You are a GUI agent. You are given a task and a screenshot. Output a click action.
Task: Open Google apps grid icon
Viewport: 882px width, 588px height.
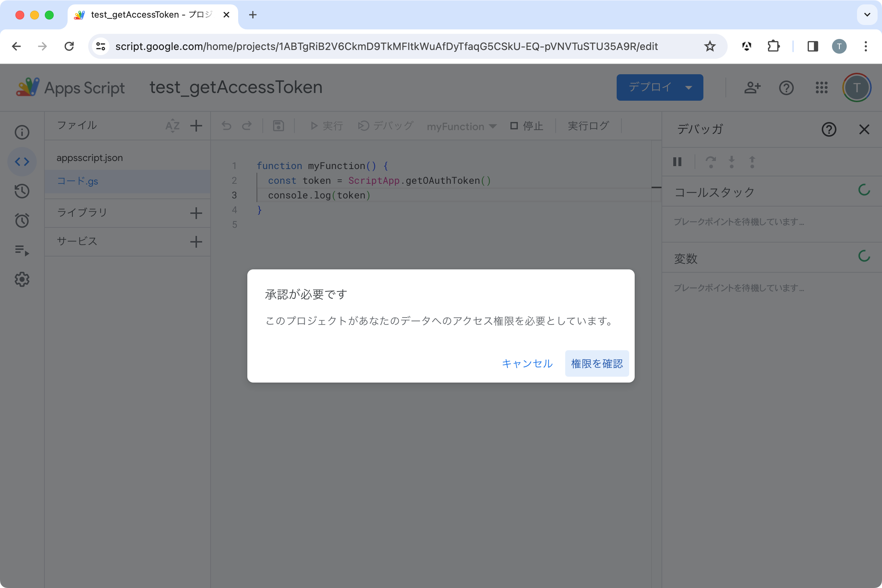click(821, 87)
